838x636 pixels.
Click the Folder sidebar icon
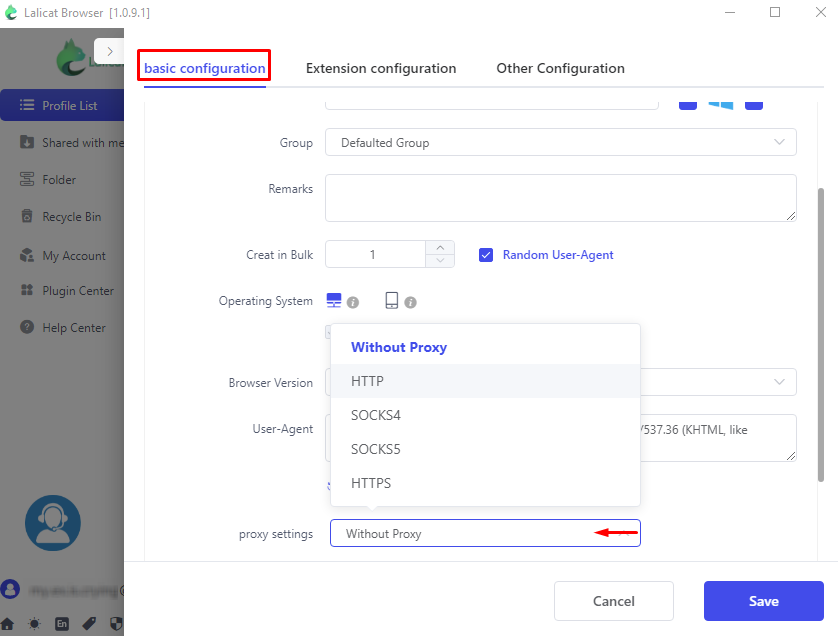[x=27, y=179]
